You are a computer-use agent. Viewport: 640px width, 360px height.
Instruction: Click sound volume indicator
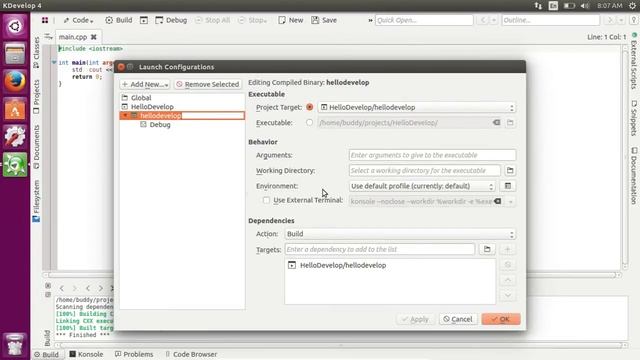[585, 6]
